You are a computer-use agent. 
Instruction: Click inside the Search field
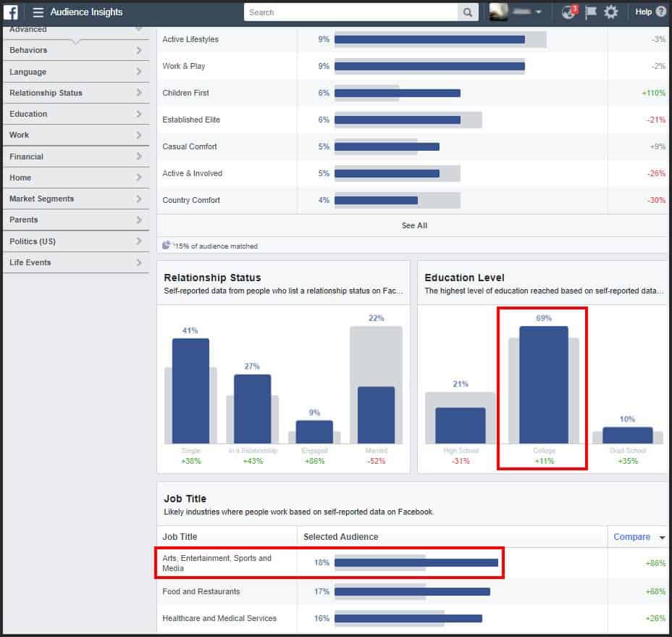click(x=355, y=12)
